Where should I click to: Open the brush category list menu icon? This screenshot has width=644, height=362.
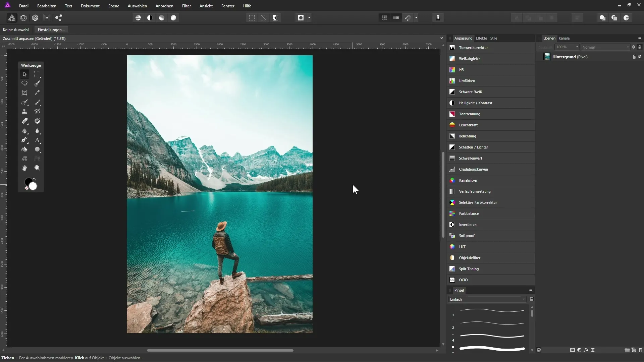(532, 299)
